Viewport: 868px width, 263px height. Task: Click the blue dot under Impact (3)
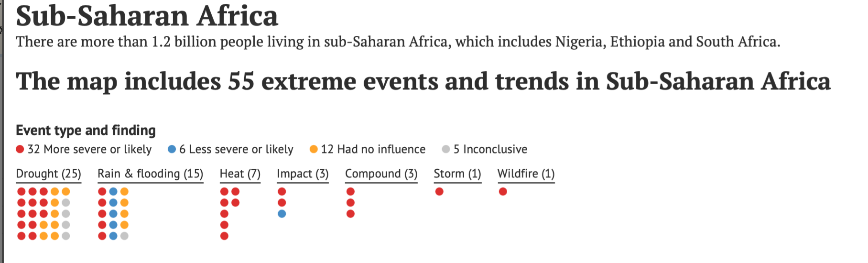coord(282,214)
